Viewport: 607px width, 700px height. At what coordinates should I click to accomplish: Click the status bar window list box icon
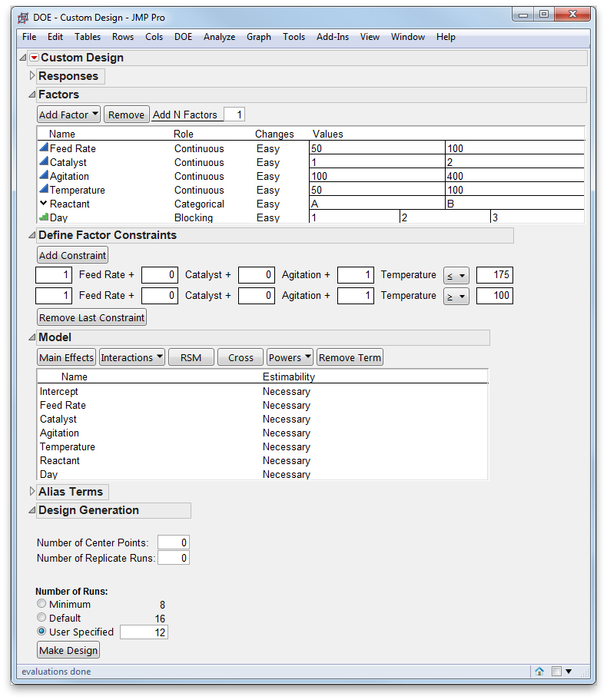click(x=556, y=671)
